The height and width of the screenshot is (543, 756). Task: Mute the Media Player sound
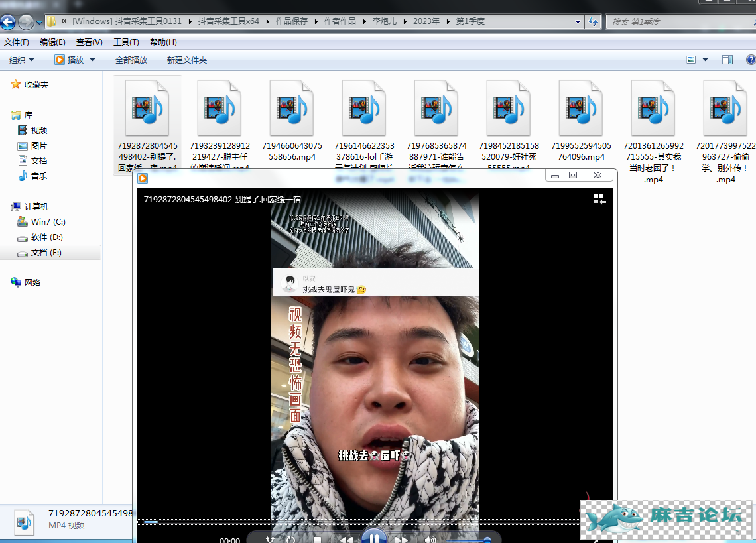(430, 540)
